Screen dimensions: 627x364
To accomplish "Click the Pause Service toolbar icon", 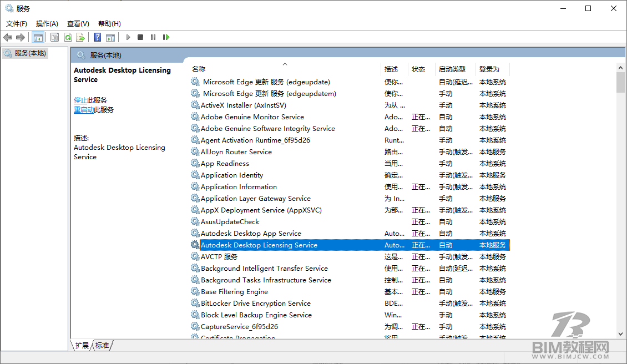I will 153,37.
